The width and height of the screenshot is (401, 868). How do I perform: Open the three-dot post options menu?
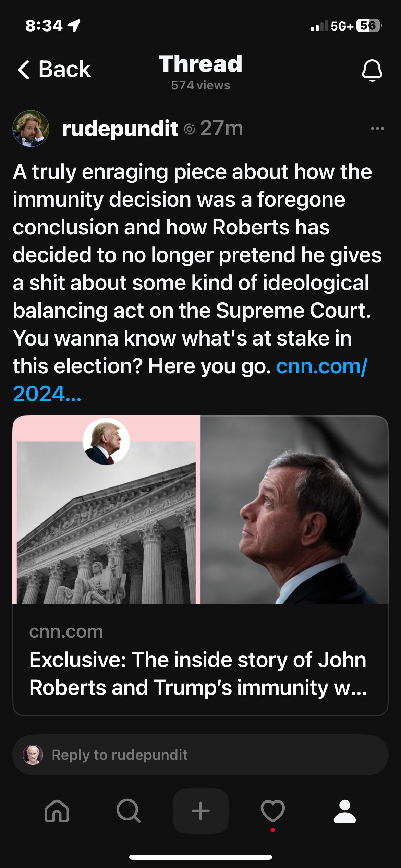(x=377, y=129)
